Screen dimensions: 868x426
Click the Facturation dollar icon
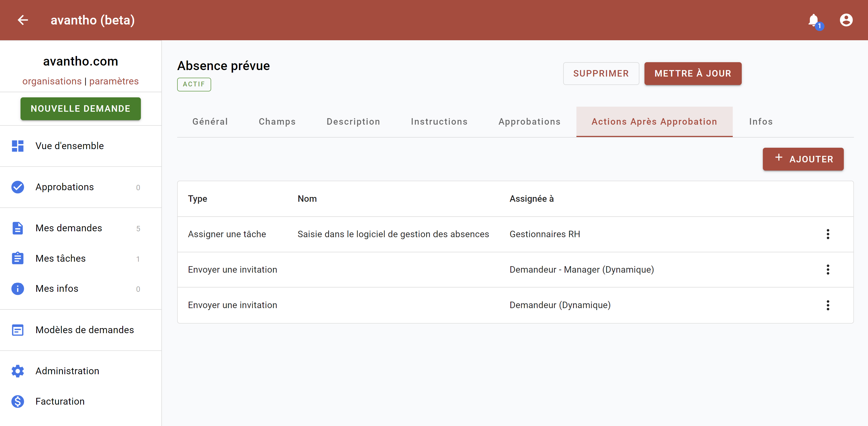pos(17,401)
